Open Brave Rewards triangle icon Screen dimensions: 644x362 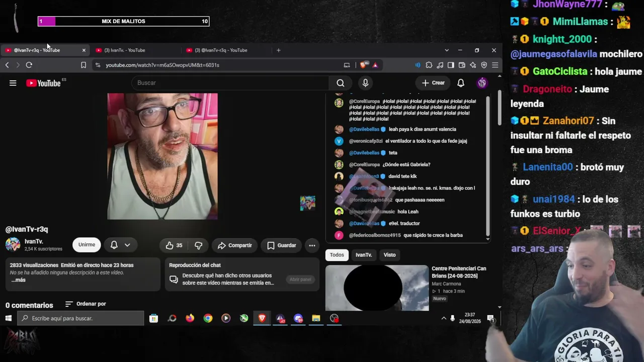click(x=375, y=65)
